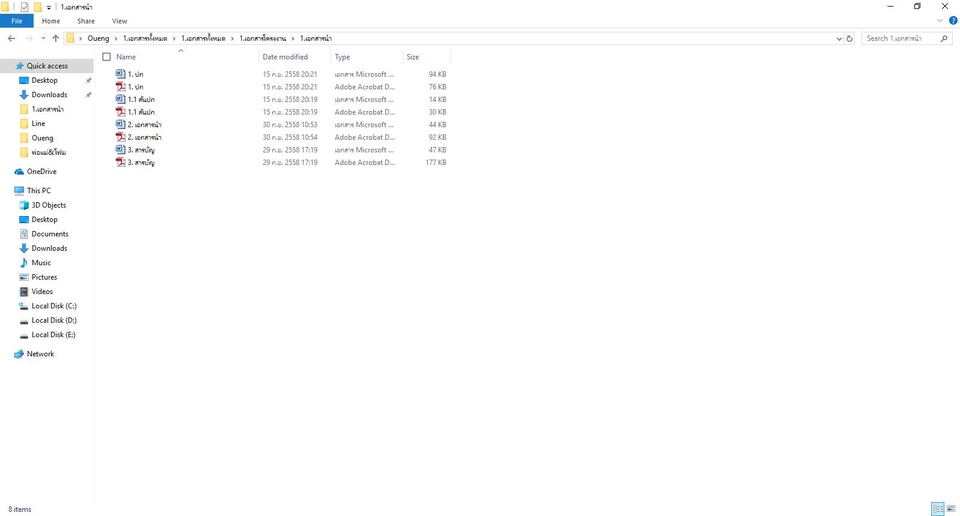Click the Forward navigation arrow
Screen dimensions: 960x516
pyautogui.click(x=29, y=38)
